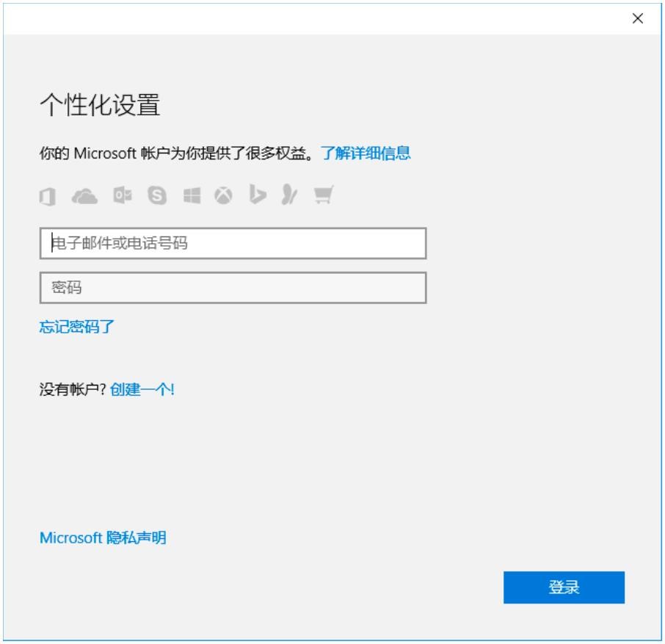This screenshot has width=665, height=644.
Task: Click the 创建一个! link
Action: [x=142, y=389]
